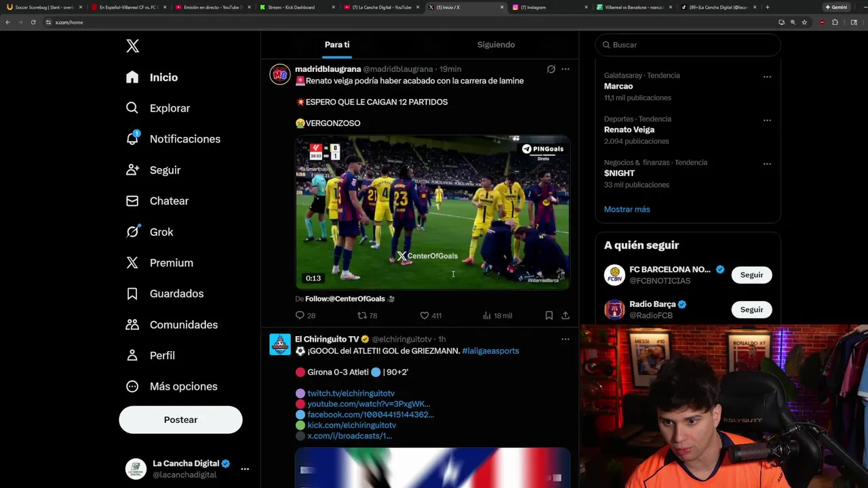
Task: Open the Marcao trending topic
Action: pos(618,86)
